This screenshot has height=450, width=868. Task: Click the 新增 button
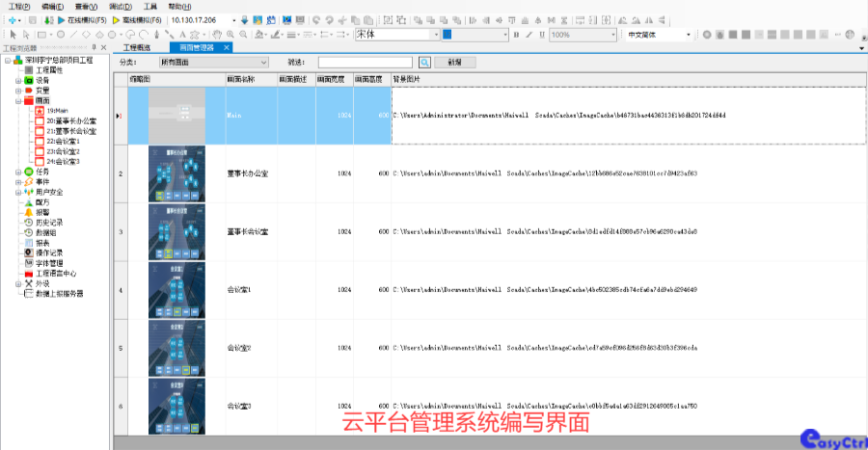point(454,62)
